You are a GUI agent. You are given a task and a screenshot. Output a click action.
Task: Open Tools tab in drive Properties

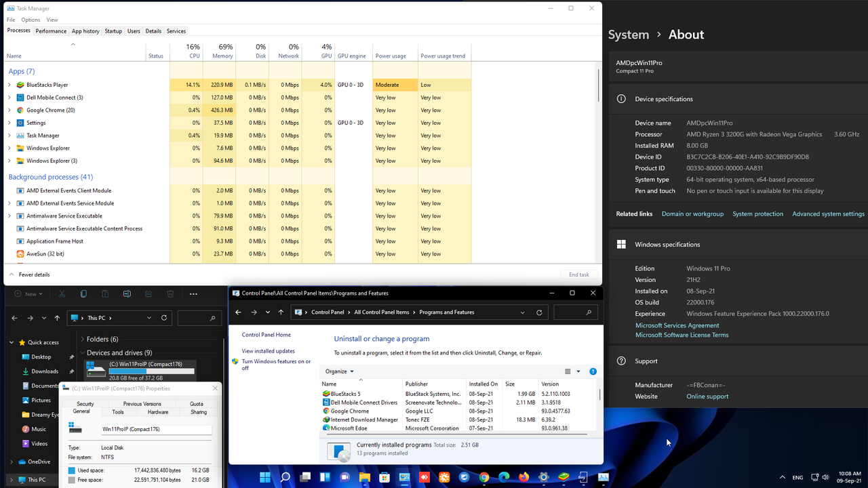pos(118,412)
